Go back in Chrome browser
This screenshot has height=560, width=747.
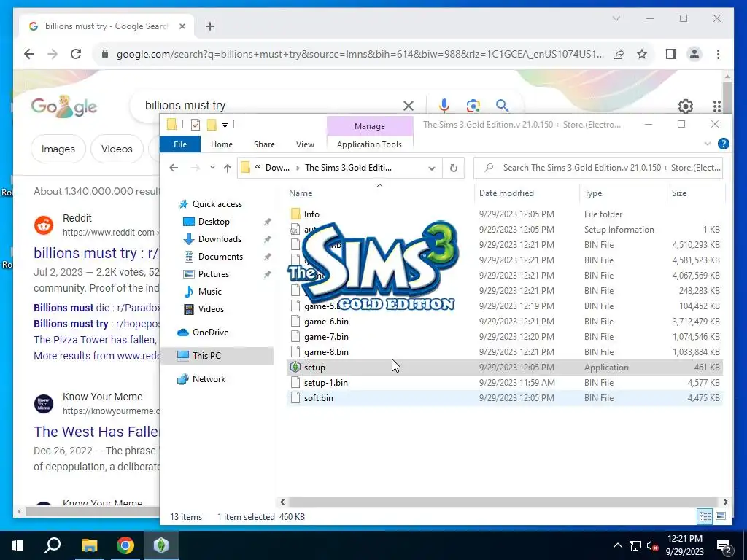point(29,54)
